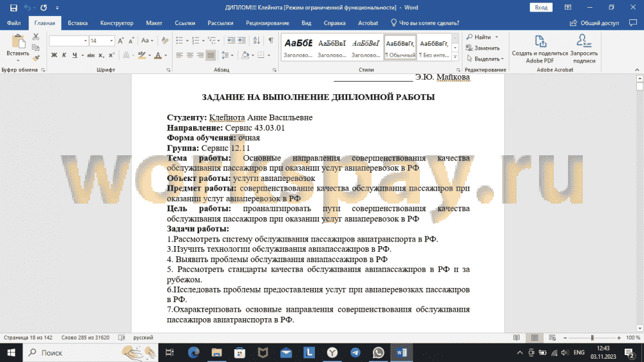The width and height of the screenshot is (644, 362).
Task: Open Telegram from the taskbar
Action: pos(355,352)
